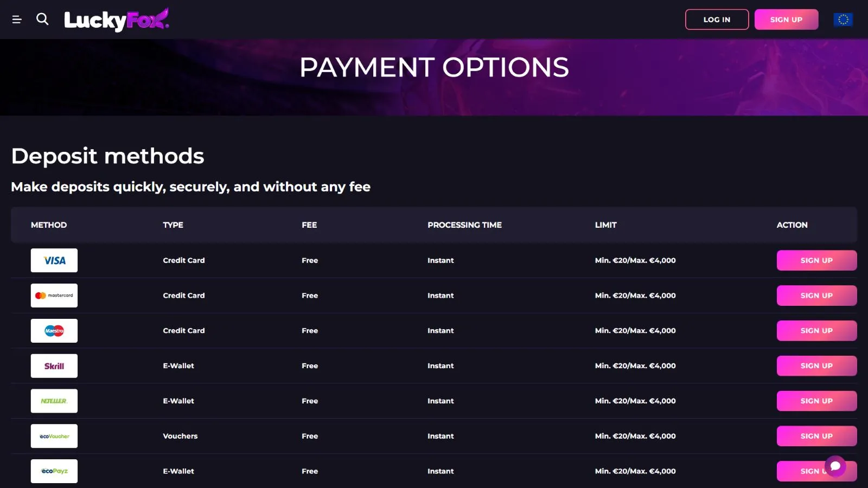Click SIGN UP in the Mastercard row
This screenshot has width=868, height=488.
816,296
